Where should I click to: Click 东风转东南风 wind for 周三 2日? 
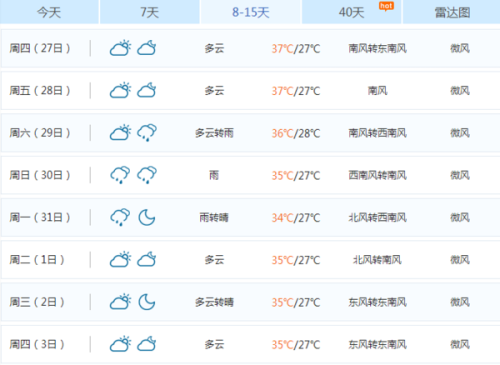tap(378, 302)
